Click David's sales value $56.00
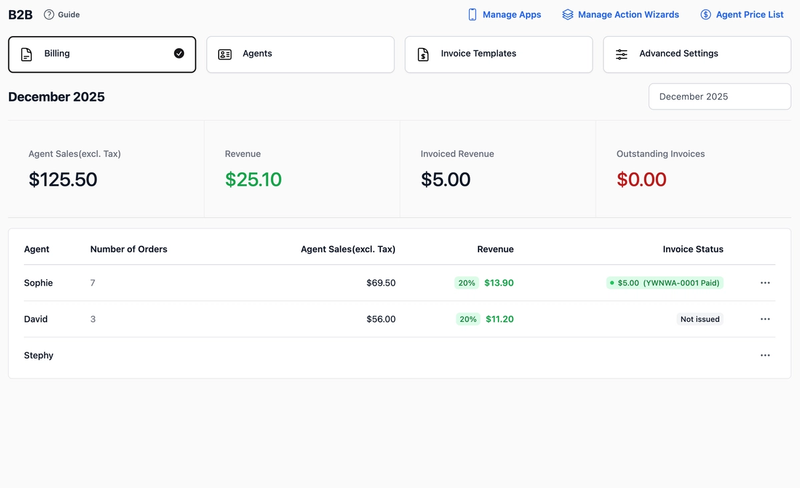The height and width of the screenshot is (488, 800). click(x=381, y=319)
